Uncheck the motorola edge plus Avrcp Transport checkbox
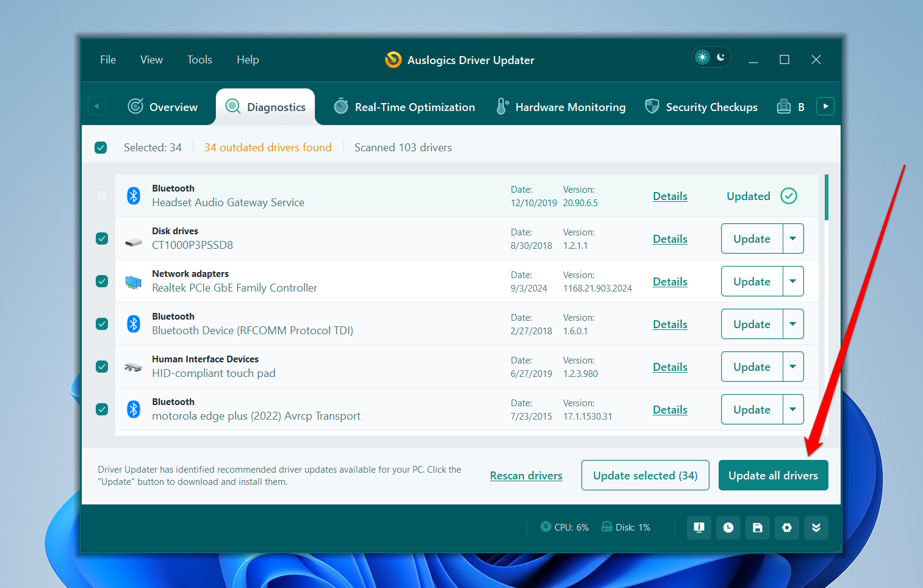Screen dimensions: 923x588 point(102,409)
